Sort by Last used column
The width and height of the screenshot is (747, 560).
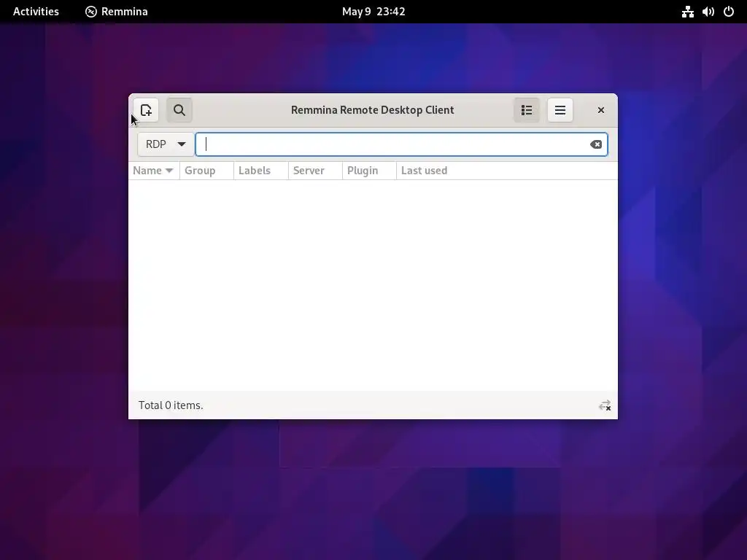pos(507,171)
